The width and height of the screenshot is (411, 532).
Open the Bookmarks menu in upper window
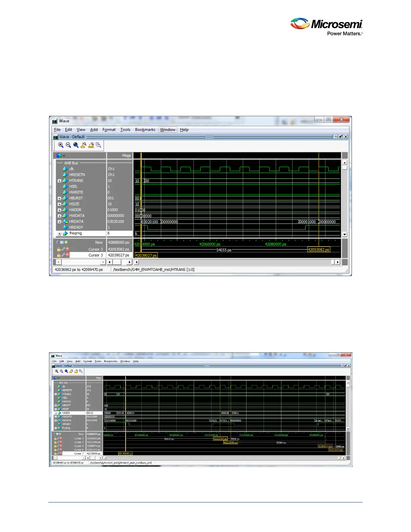tap(145, 130)
